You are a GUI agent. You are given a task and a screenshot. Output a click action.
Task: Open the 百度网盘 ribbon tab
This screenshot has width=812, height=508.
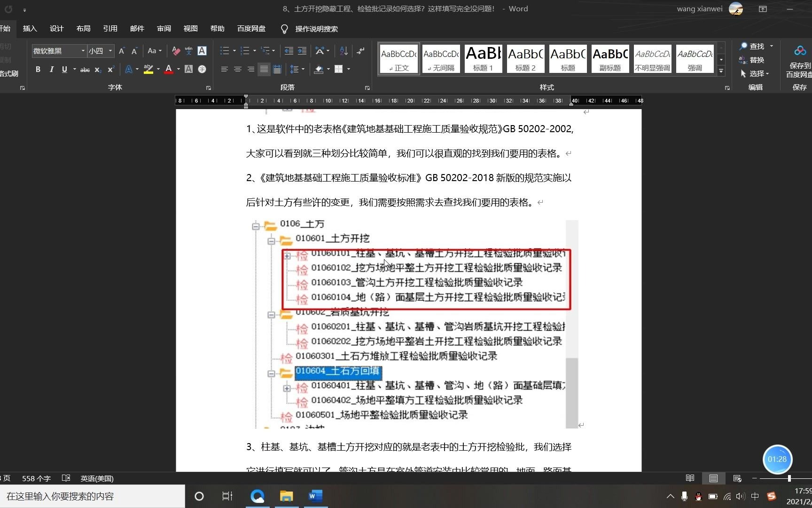(251, 28)
